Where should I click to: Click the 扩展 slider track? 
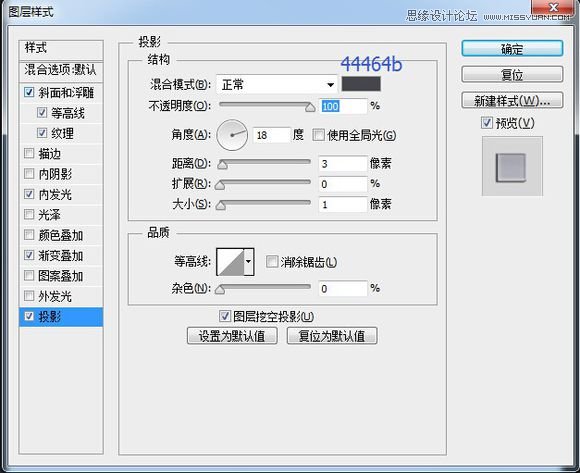265,182
